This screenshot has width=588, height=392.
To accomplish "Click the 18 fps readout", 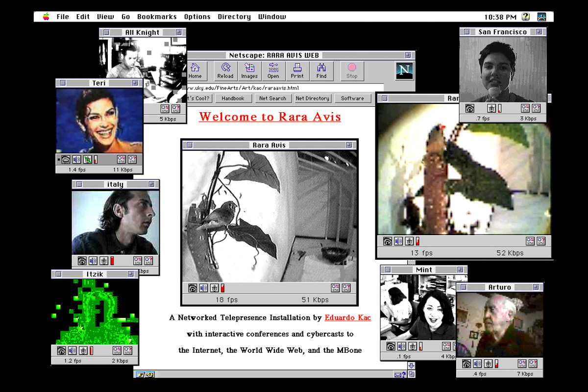I will (226, 299).
